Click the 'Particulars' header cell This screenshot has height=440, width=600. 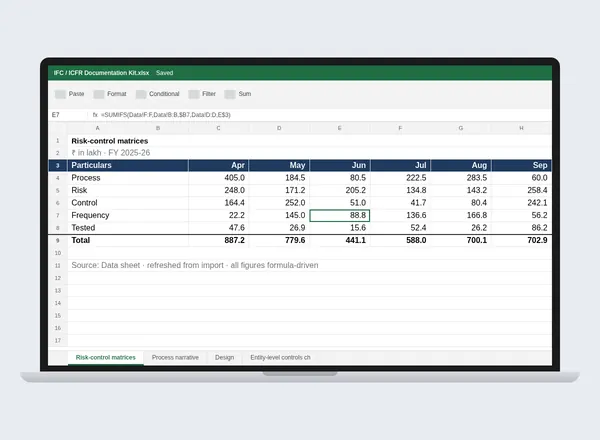point(128,165)
